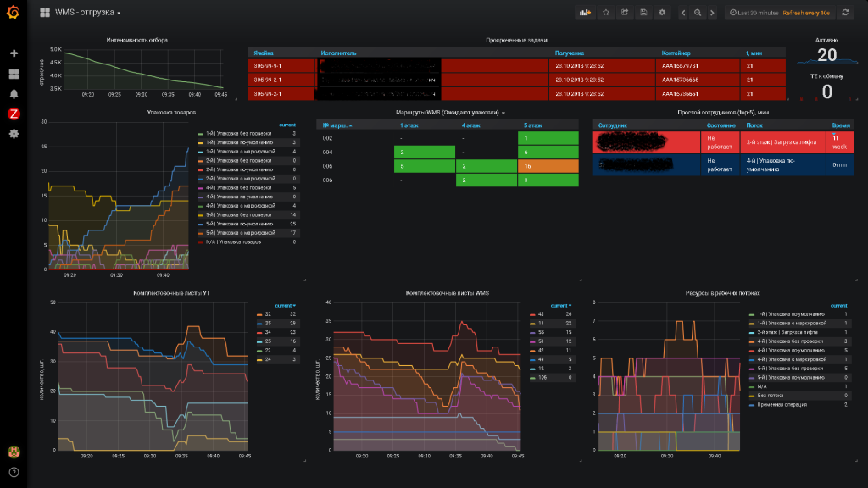868x488 pixels.
Task: Shift time range back with left arrow
Action: point(682,13)
